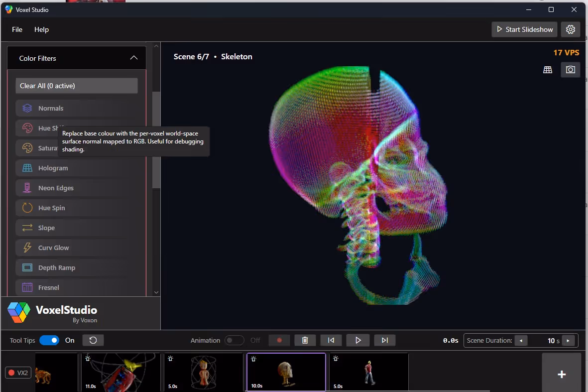Open settings with the gear icon
This screenshot has height=392, width=588.
pyautogui.click(x=571, y=29)
